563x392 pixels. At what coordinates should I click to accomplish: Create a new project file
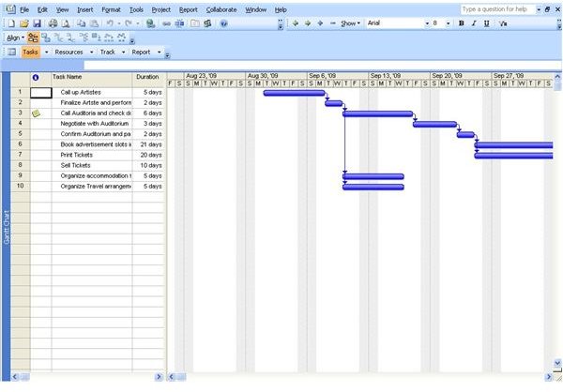tap(11, 23)
